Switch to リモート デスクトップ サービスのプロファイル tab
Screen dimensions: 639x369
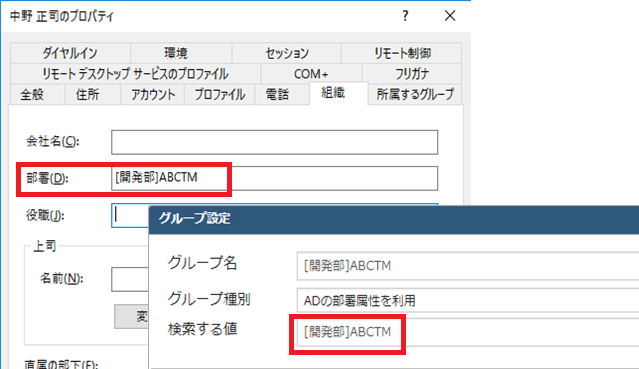pyautogui.click(x=135, y=74)
